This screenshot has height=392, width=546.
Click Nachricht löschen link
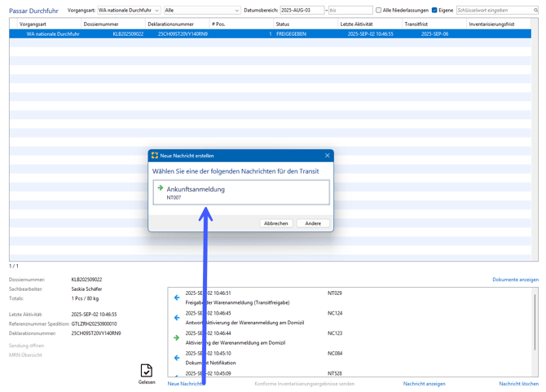[519, 384]
